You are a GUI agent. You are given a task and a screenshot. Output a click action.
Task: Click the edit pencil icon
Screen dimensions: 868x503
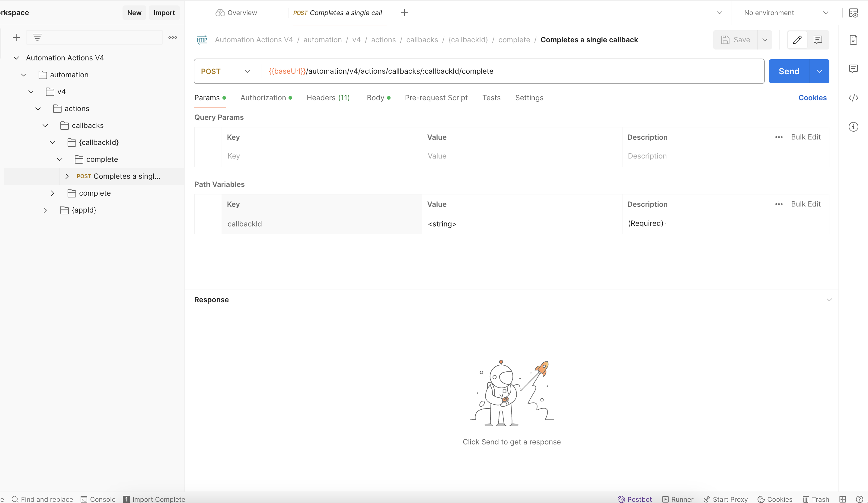tap(797, 40)
